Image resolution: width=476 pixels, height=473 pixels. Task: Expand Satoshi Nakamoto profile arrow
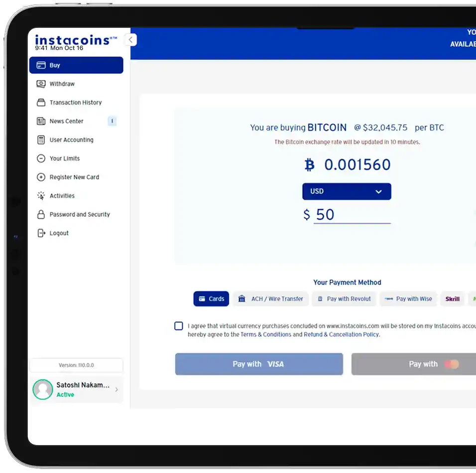tap(117, 390)
